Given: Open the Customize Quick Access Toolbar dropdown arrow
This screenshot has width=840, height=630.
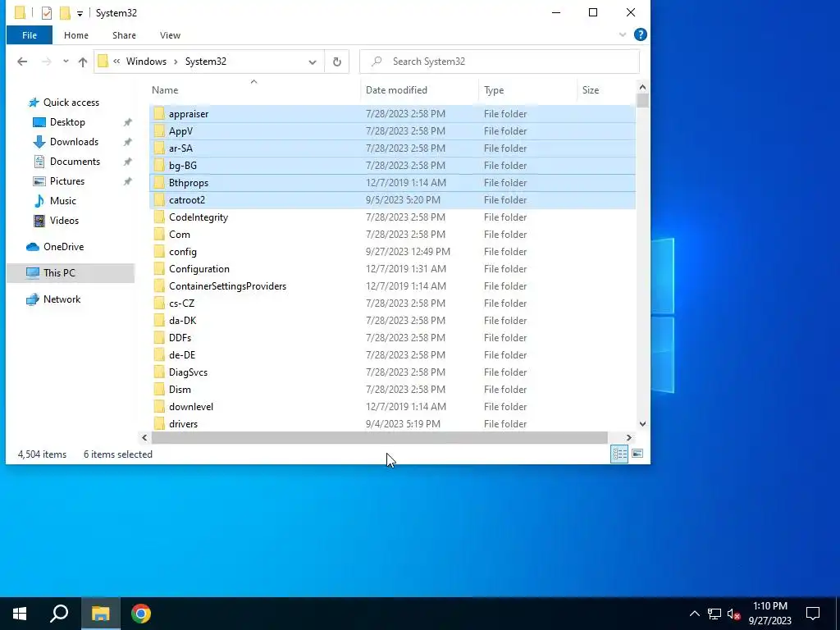Looking at the screenshot, I should click(x=80, y=13).
